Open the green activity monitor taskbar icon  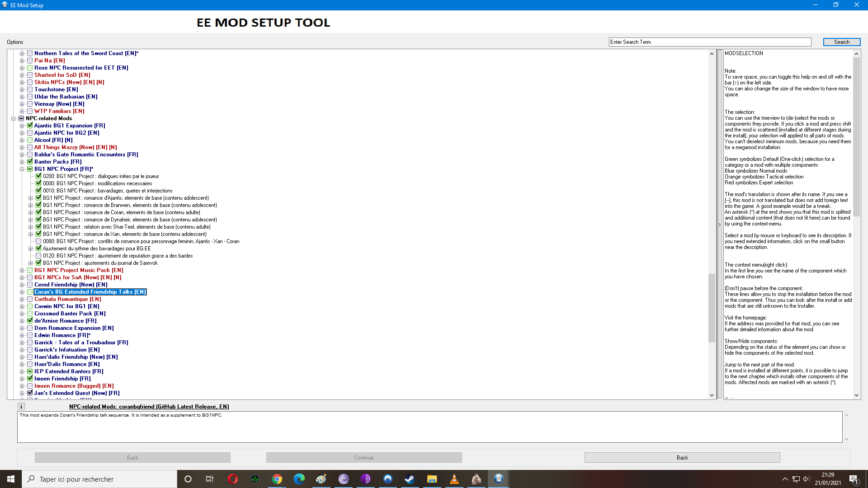pyautogui.click(x=255, y=479)
